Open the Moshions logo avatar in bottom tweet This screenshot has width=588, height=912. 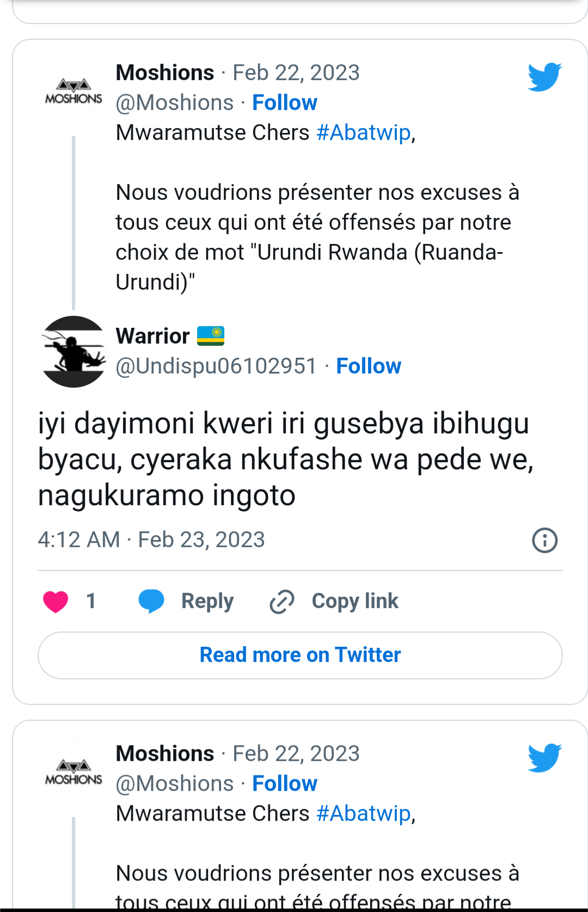73,773
